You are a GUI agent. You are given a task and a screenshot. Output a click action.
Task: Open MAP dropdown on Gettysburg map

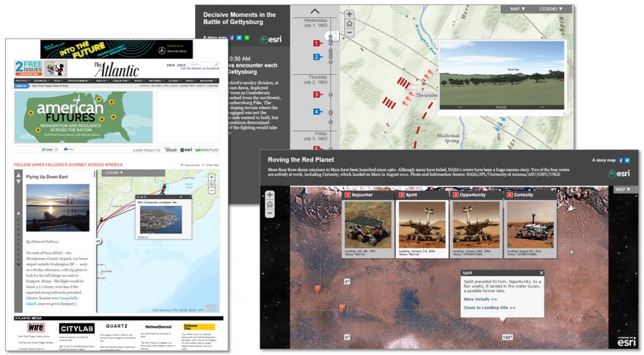[x=518, y=9]
